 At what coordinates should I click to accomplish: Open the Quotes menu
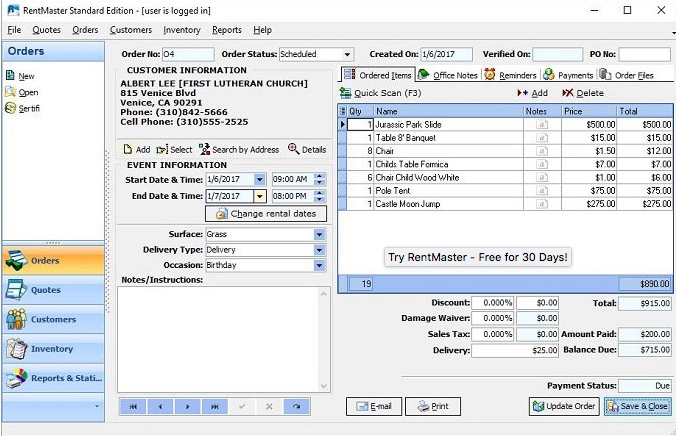47,30
